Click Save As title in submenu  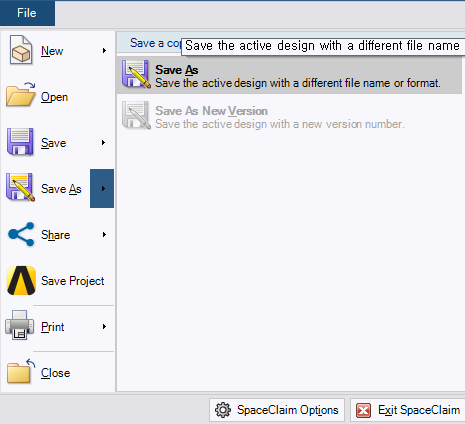(177, 70)
